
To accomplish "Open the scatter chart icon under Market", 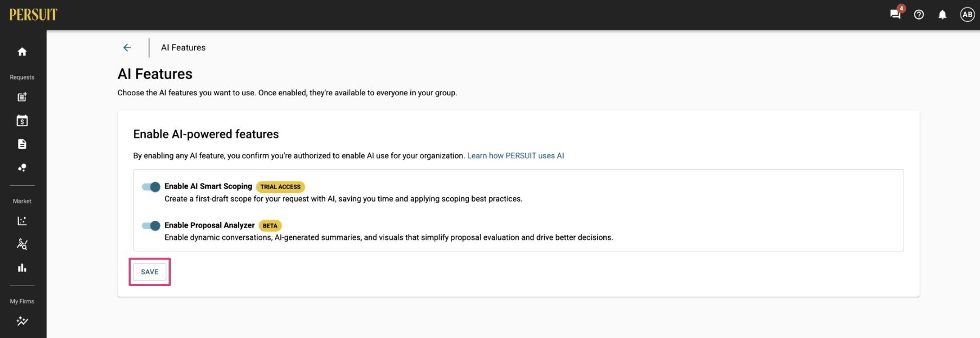I will 22,220.
